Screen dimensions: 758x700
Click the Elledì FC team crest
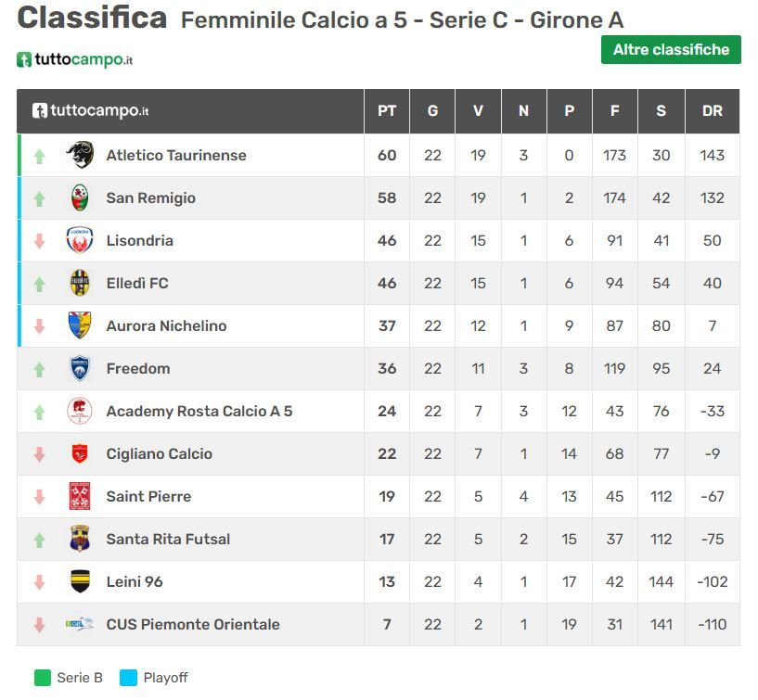(x=81, y=284)
